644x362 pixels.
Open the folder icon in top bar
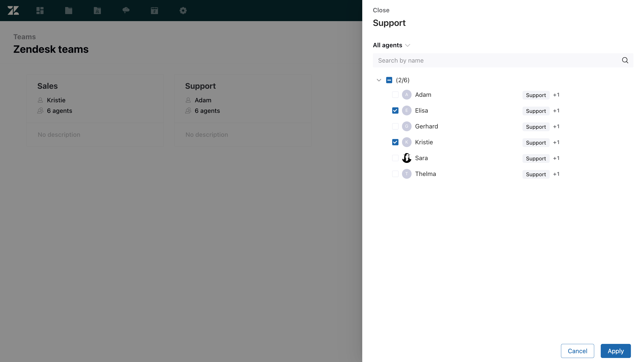point(68,11)
